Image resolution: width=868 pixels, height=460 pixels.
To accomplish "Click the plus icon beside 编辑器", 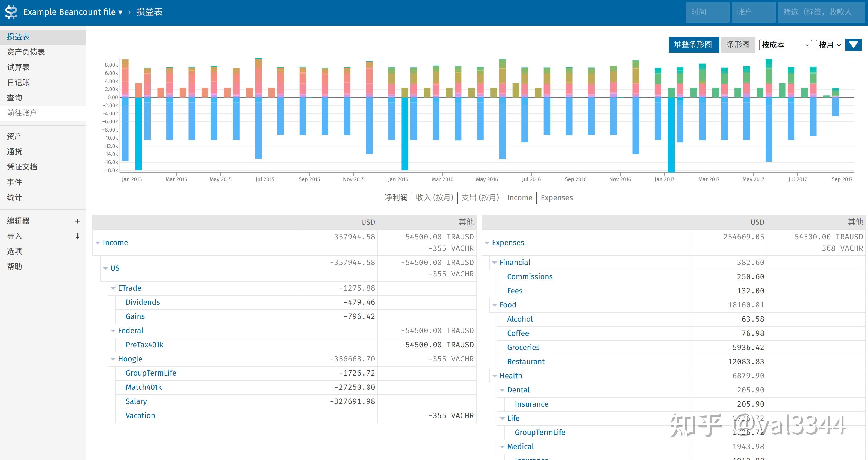I will pos(77,221).
